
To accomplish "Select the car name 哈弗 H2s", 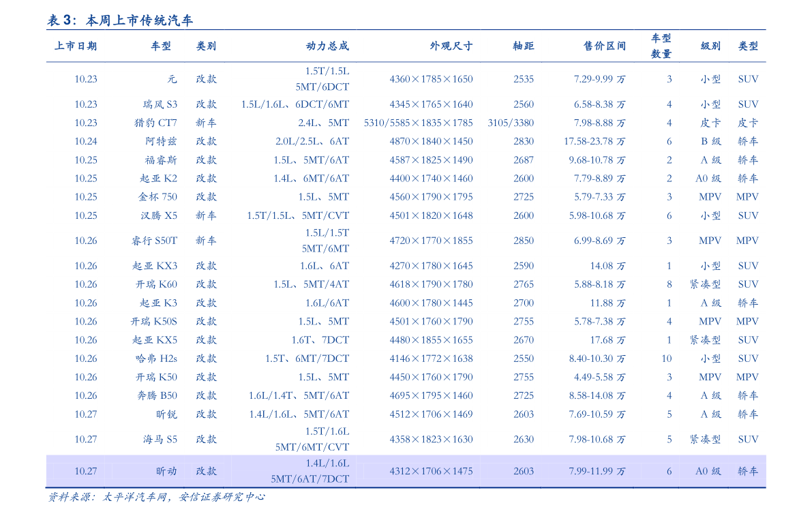I will pyautogui.click(x=156, y=359).
